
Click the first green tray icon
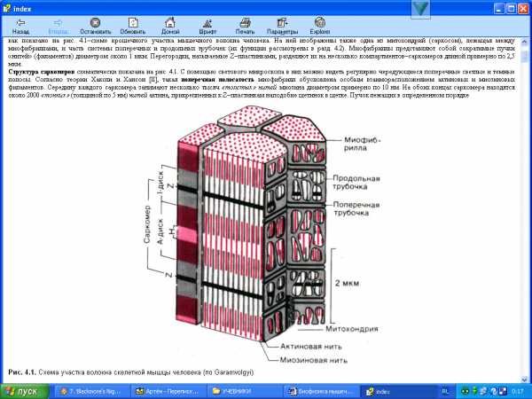465,392
